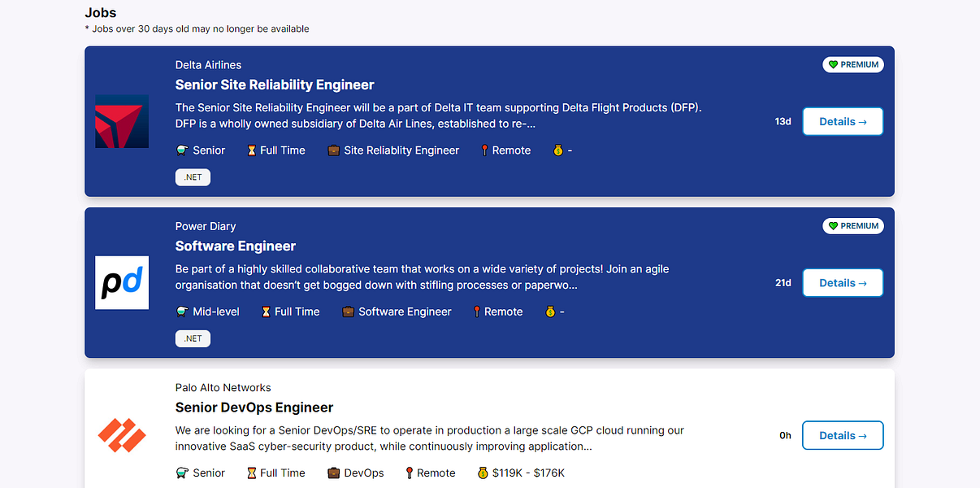The width and height of the screenshot is (980, 488).
Task: Click the '13d' posting age
Action: (x=783, y=121)
